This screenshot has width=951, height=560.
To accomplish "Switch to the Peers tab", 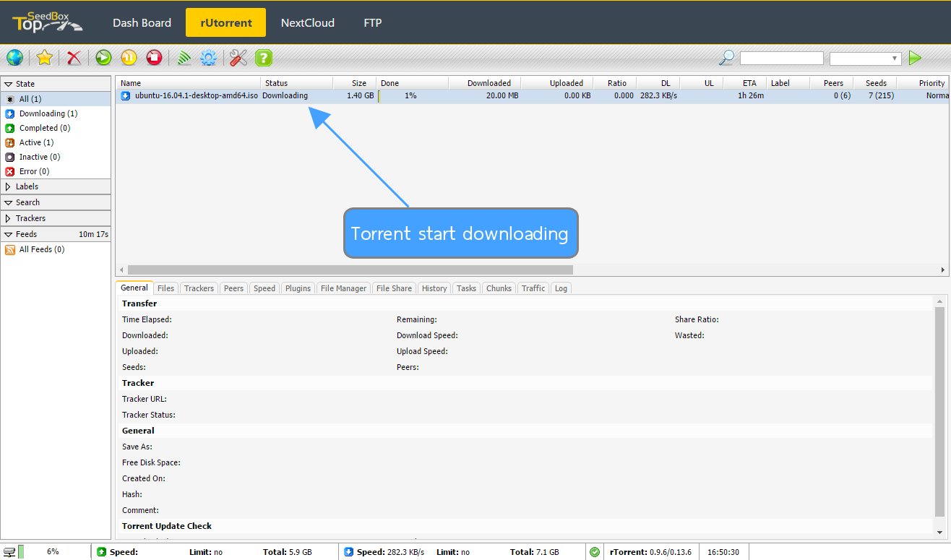I will (x=233, y=288).
